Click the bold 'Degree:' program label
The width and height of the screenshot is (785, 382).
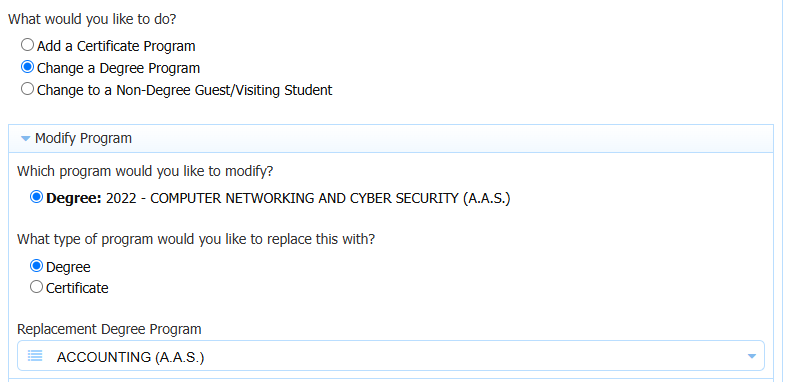(x=74, y=198)
